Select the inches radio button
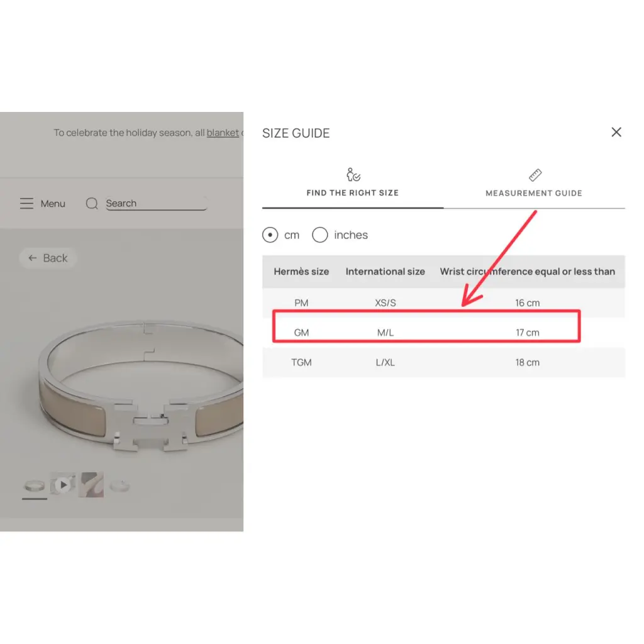 point(320,235)
